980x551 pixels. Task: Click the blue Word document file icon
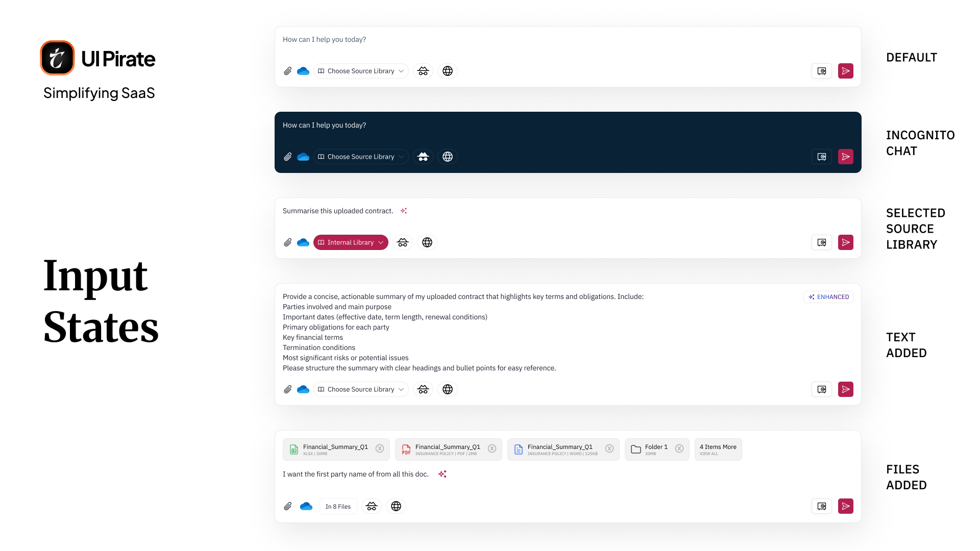point(519,449)
